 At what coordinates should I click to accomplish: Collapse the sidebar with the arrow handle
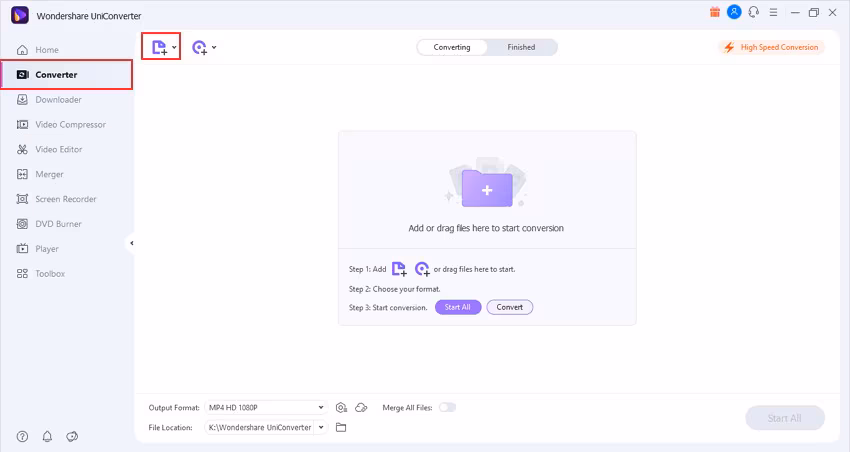(131, 243)
